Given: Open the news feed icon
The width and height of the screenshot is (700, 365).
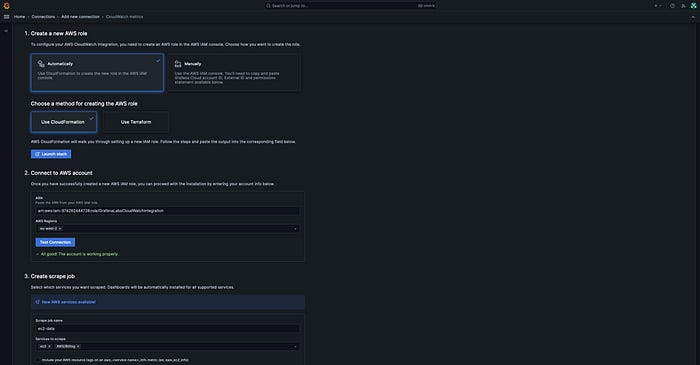Looking at the screenshot, I should pos(683,6).
